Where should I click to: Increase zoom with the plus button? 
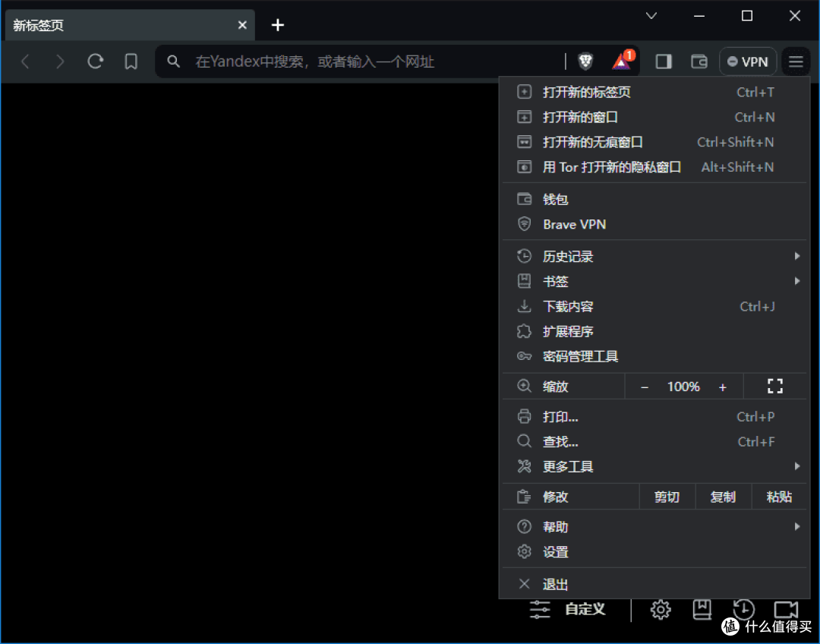723,387
